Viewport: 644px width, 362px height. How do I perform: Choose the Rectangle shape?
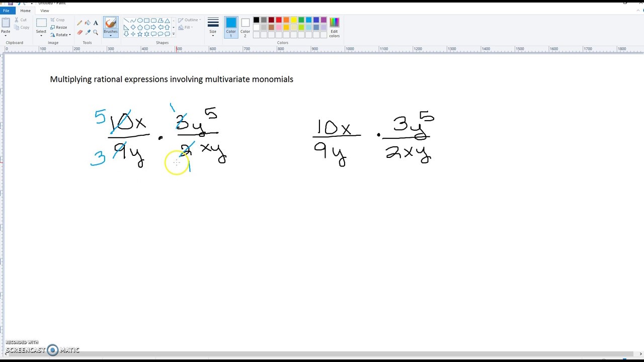pyautogui.click(x=147, y=20)
